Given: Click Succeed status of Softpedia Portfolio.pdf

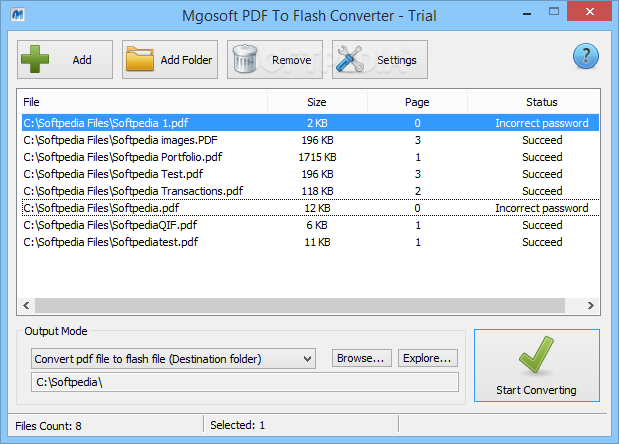Looking at the screenshot, I should 542,157.
